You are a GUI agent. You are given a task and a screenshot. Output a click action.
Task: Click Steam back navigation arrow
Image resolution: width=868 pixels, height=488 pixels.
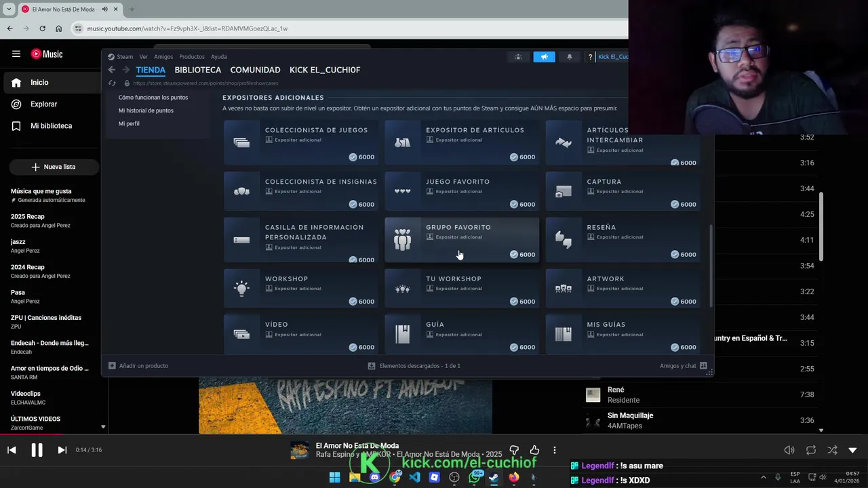(112, 70)
